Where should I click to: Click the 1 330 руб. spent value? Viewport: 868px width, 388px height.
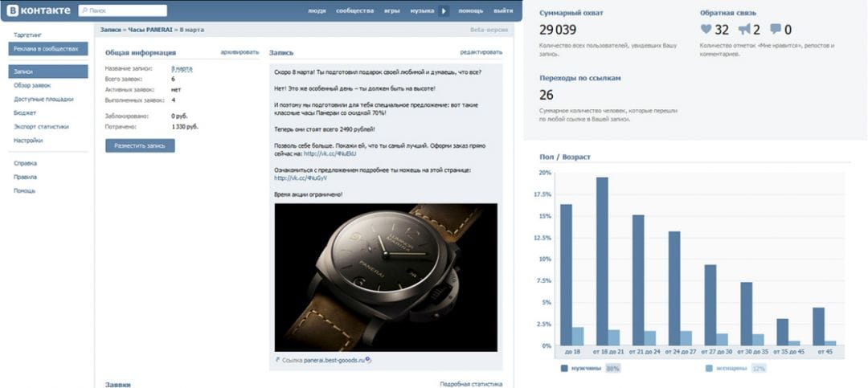(185, 127)
